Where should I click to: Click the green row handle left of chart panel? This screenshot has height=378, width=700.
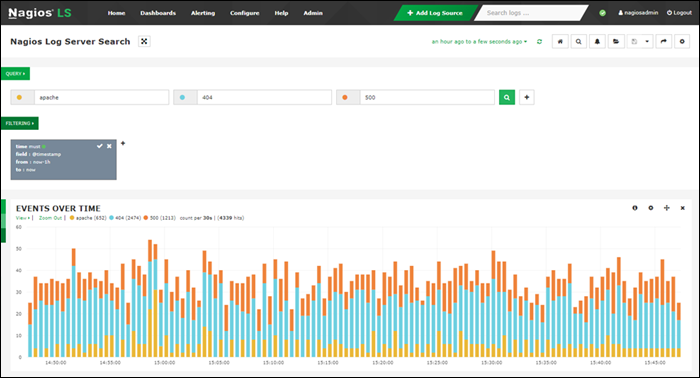[x=3, y=221]
